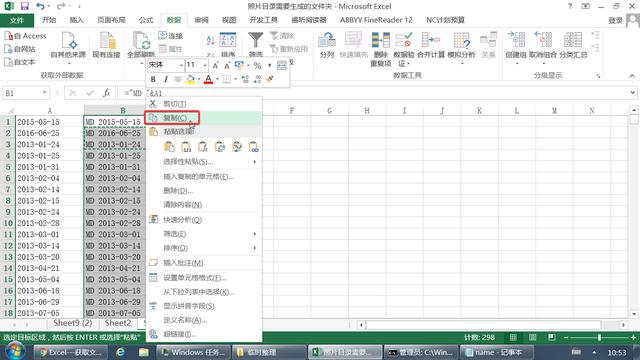This screenshot has width=640, height=360.
Task: Import data from Access
Action: (x=25, y=36)
